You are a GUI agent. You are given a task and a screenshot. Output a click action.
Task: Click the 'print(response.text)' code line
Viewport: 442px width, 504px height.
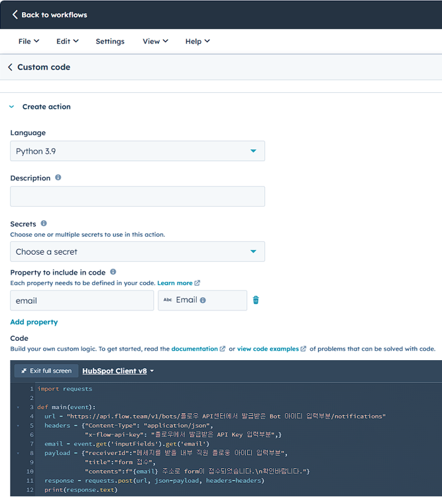click(81, 490)
